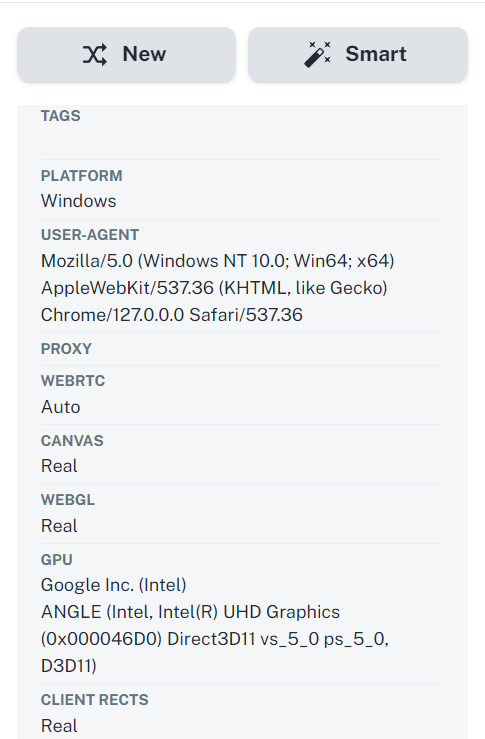Click the GPU label
Image resolution: width=485 pixels, height=739 pixels.
57,560
